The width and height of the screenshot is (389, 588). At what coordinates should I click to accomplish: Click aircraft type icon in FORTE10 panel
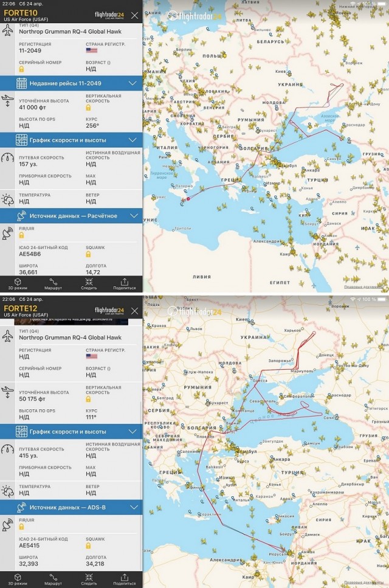pos(7,31)
